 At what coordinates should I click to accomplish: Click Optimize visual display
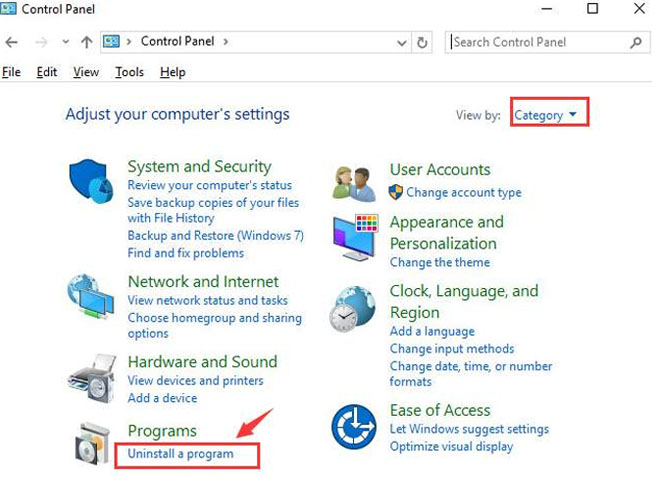[451, 446]
